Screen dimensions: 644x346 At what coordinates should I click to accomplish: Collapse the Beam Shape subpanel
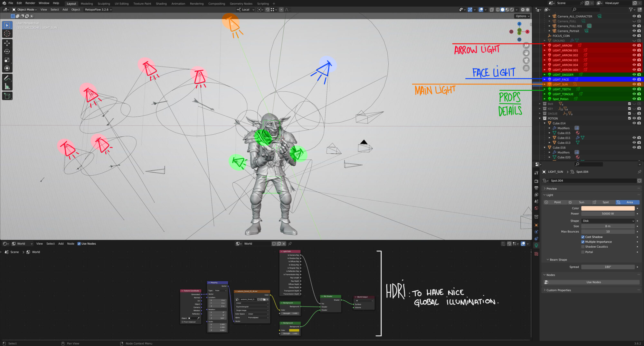click(558, 260)
